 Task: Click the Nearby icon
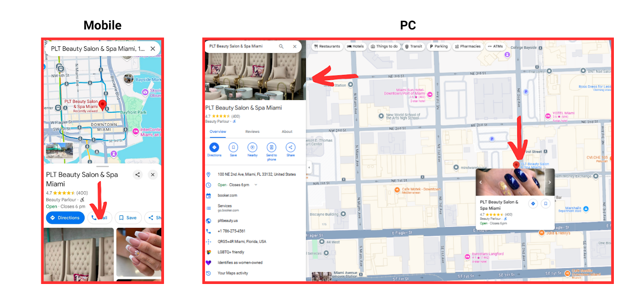(252, 147)
